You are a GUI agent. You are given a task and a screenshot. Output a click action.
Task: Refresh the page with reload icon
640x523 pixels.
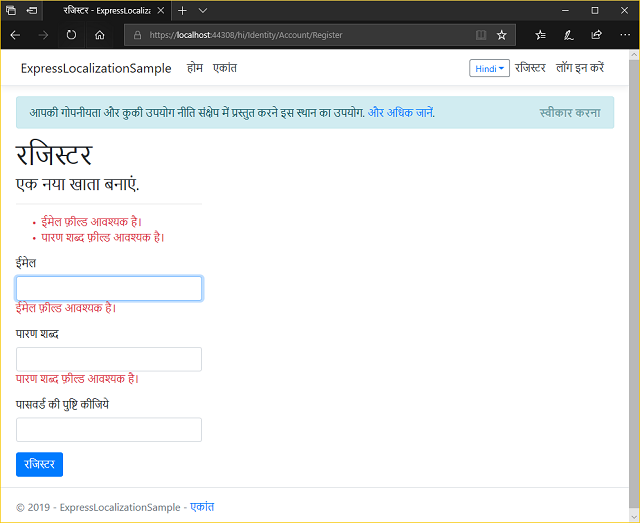click(x=71, y=34)
